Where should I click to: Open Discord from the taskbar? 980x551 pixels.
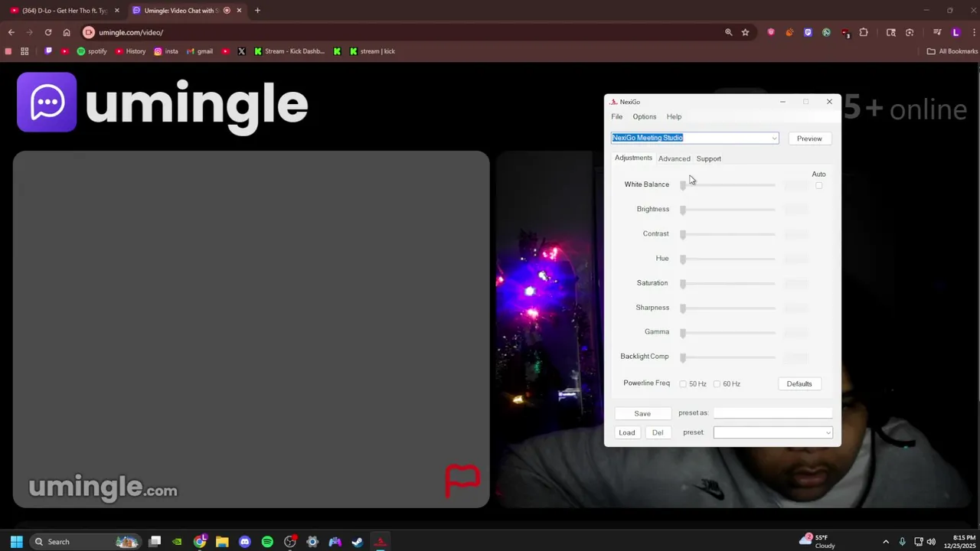244,542
